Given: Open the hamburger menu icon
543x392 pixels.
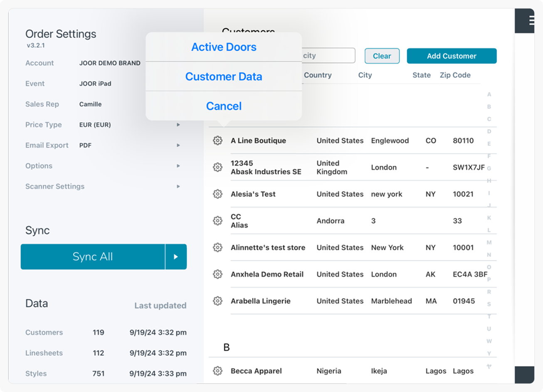Looking at the screenshot, I should [531, 20].
